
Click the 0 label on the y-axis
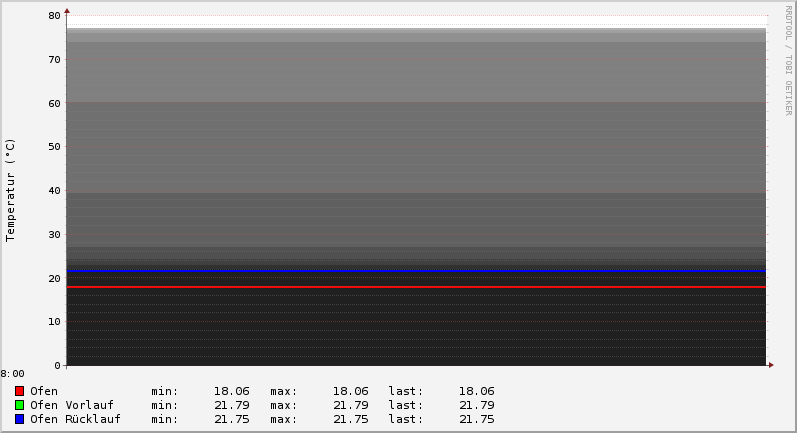click(x=57, y=365)
